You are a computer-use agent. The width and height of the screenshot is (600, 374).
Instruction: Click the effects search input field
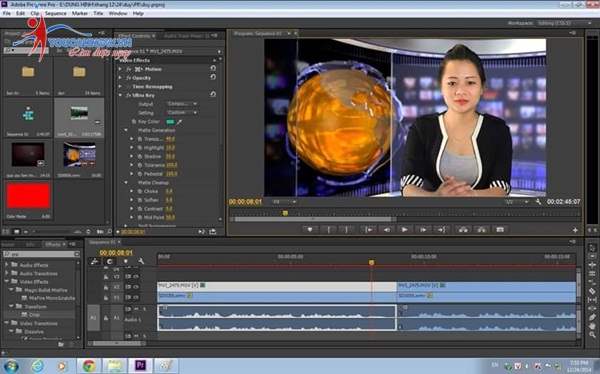[41, 254]
